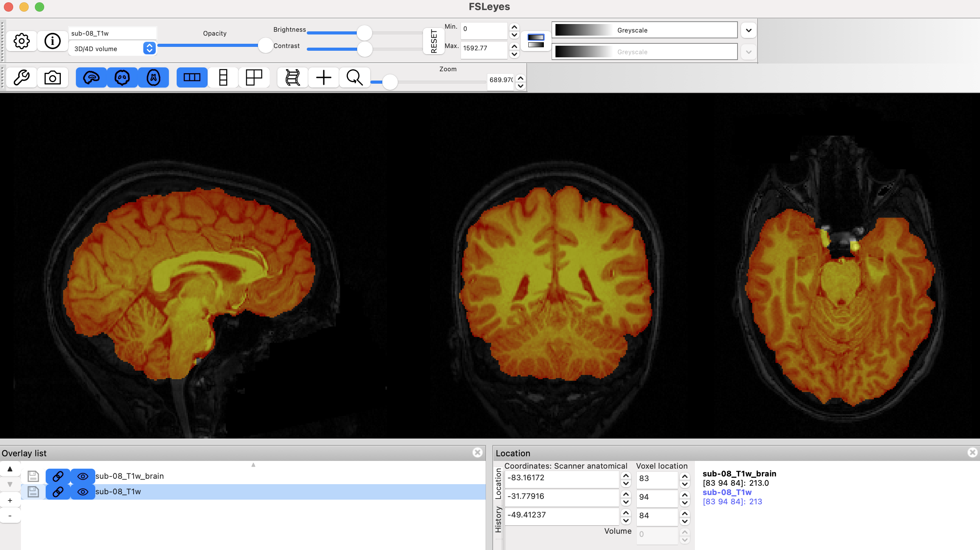Open the Greyscale colour map dropdown
This screenshot has height=550, width=980.
(x=645, y=30)
